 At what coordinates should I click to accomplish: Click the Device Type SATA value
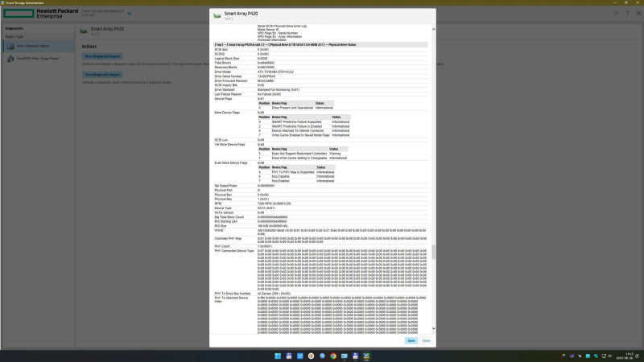266,208
